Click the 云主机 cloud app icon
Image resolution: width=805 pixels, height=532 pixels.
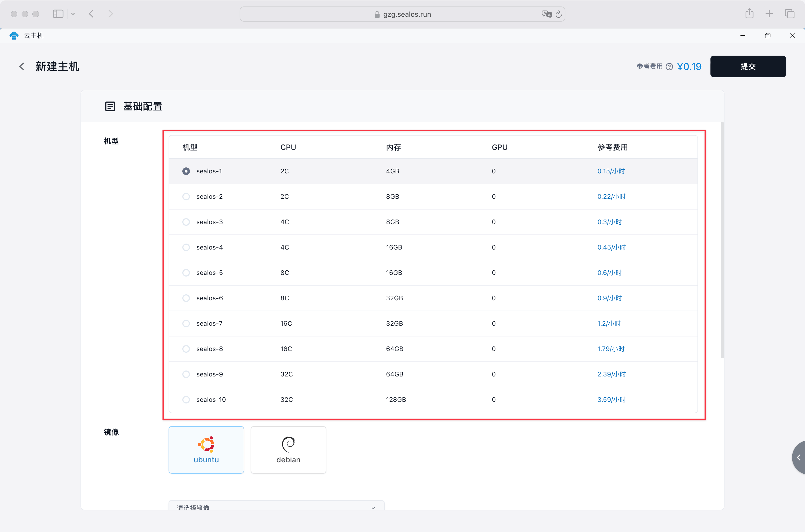14,36
